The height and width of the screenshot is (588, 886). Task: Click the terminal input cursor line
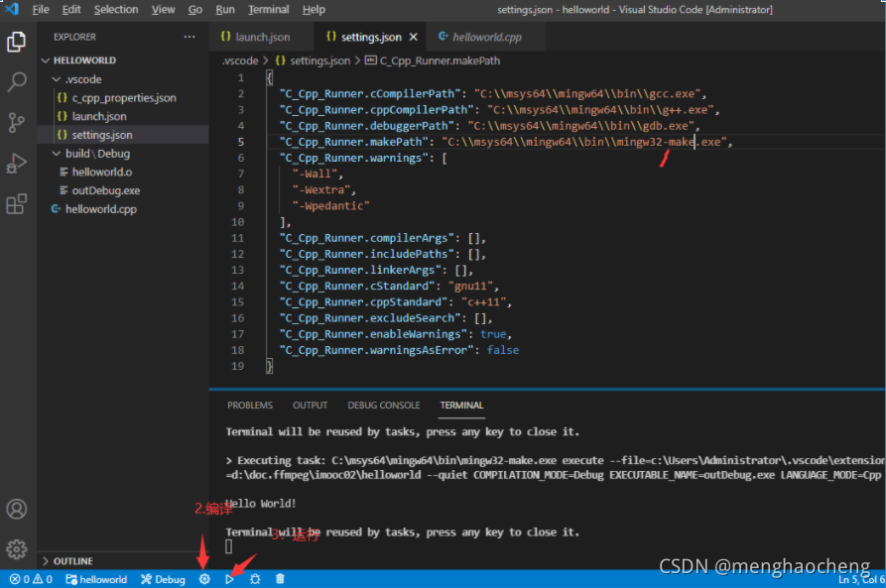(x=228, y=546)
